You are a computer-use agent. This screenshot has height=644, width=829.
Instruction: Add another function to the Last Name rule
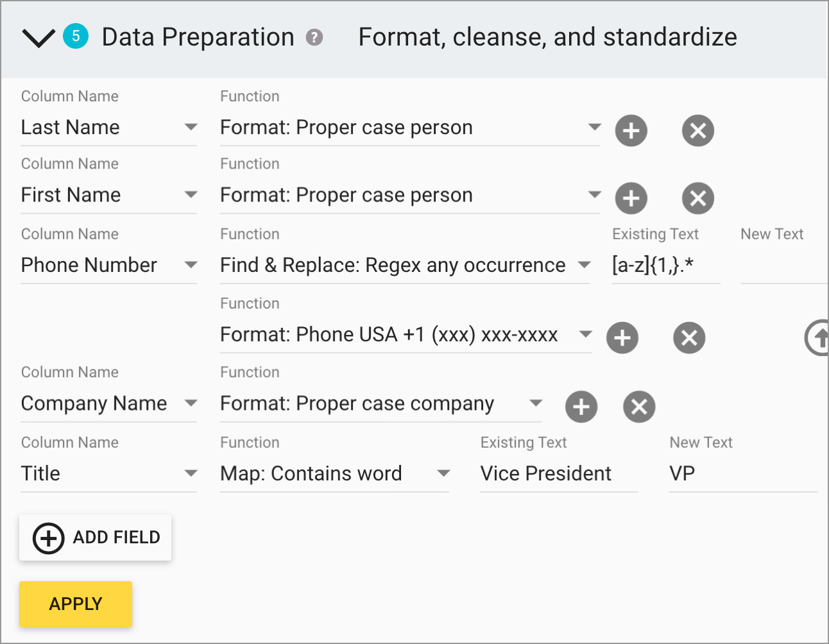point(631,130)
